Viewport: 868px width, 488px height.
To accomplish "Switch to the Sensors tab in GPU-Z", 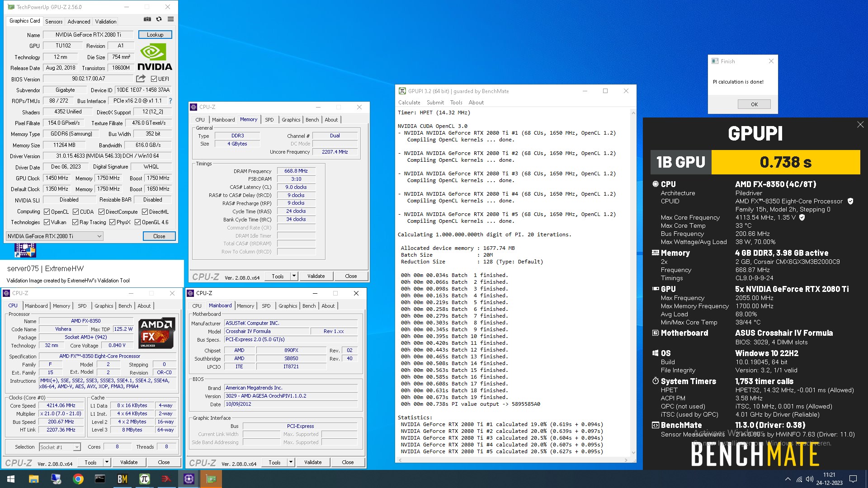I will click(x=54, y=21).
